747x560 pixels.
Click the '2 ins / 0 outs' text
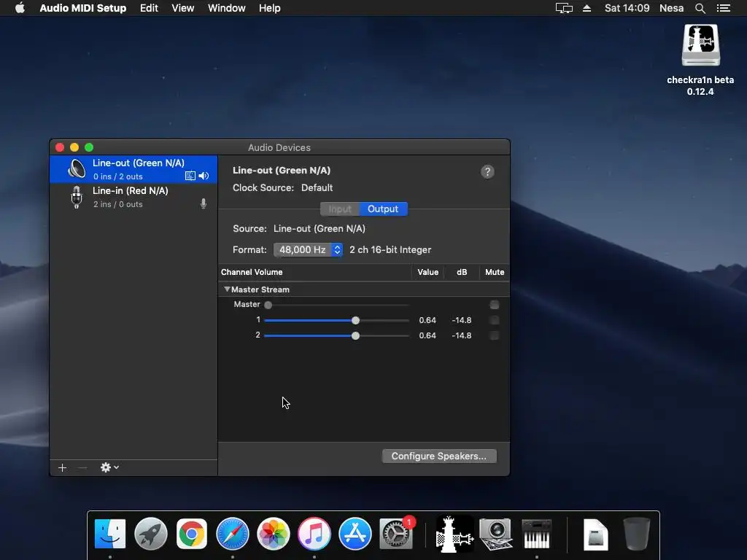117,204
